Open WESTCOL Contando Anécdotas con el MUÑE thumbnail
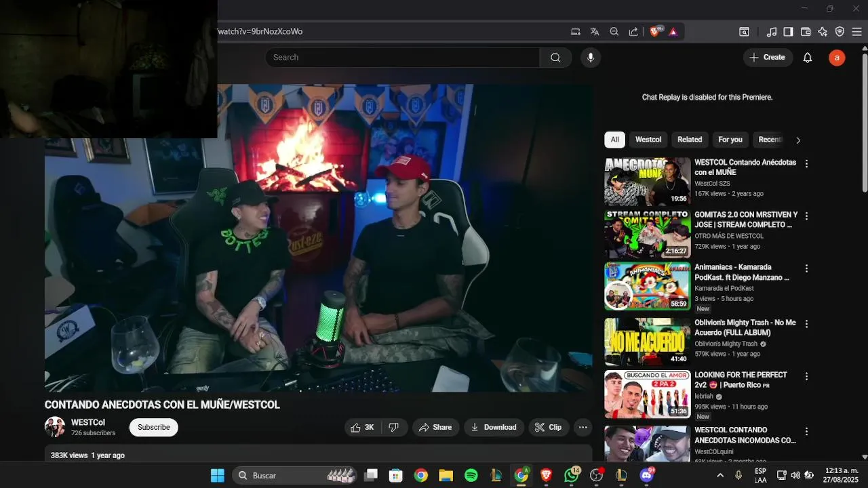Viewport: 868px width, 488px height. (x=648, y=182)
